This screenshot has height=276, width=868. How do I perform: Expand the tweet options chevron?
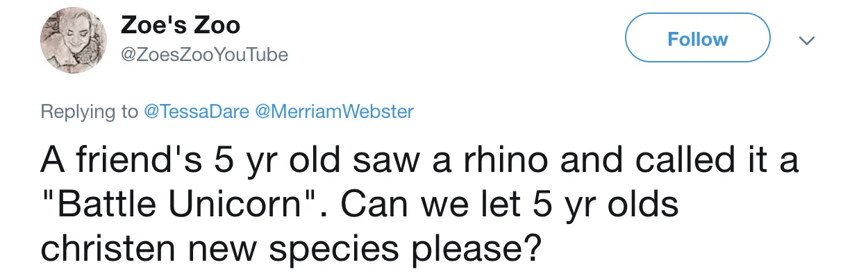(806, 41)
